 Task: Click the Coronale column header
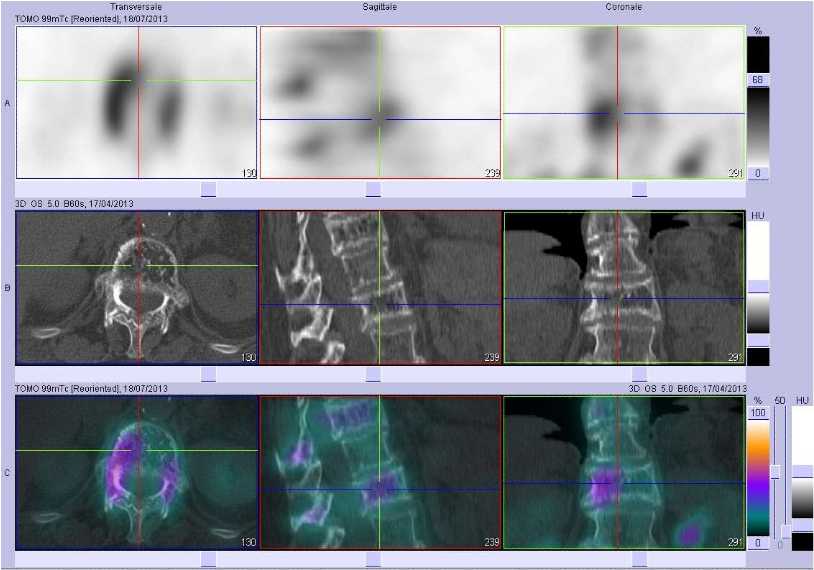pyautogui.click(x=623, y=7)
